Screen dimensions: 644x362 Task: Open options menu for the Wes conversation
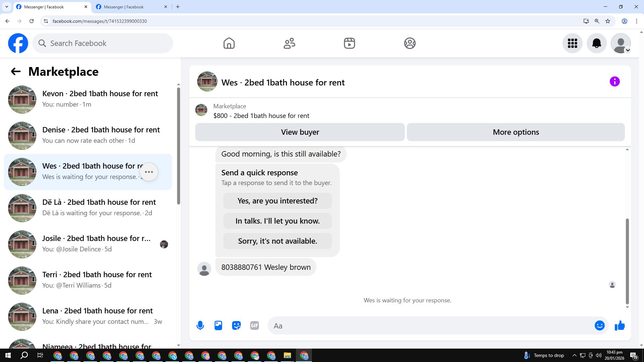coord(149,172)
